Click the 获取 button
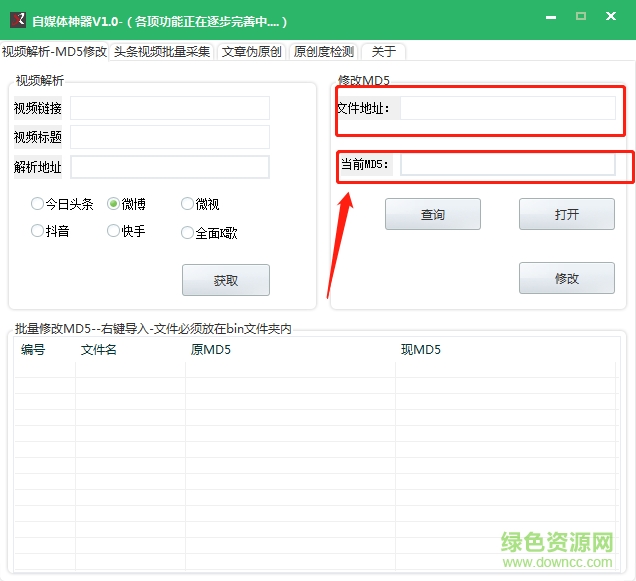This screenshot has height=581, width=636. point(225,280)
